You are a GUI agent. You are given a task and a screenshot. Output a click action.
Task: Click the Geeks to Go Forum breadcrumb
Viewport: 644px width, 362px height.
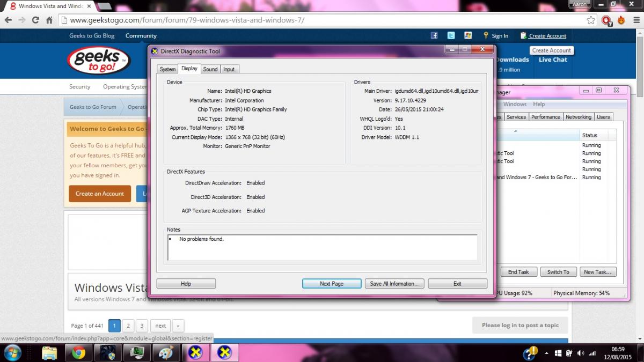click(93, 107)
